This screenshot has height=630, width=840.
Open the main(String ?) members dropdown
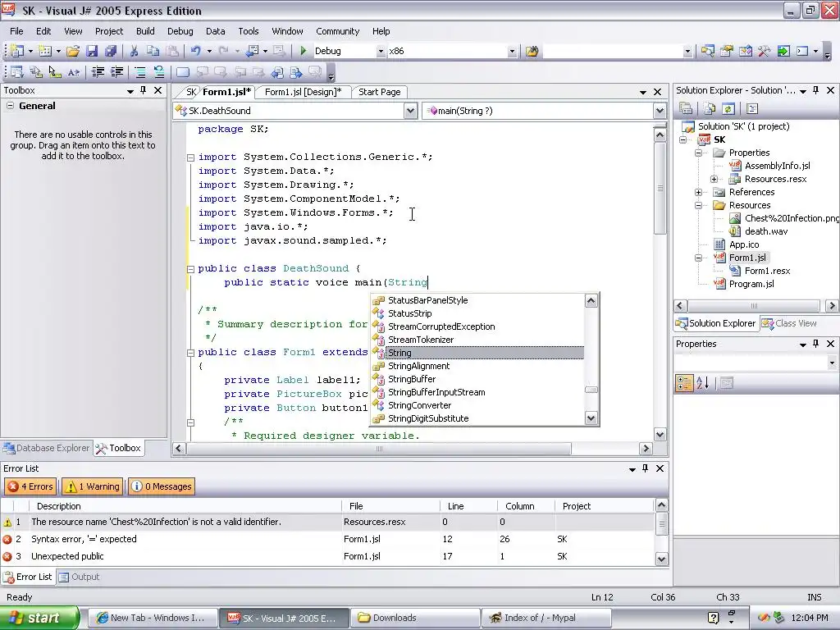click(660, 111)
